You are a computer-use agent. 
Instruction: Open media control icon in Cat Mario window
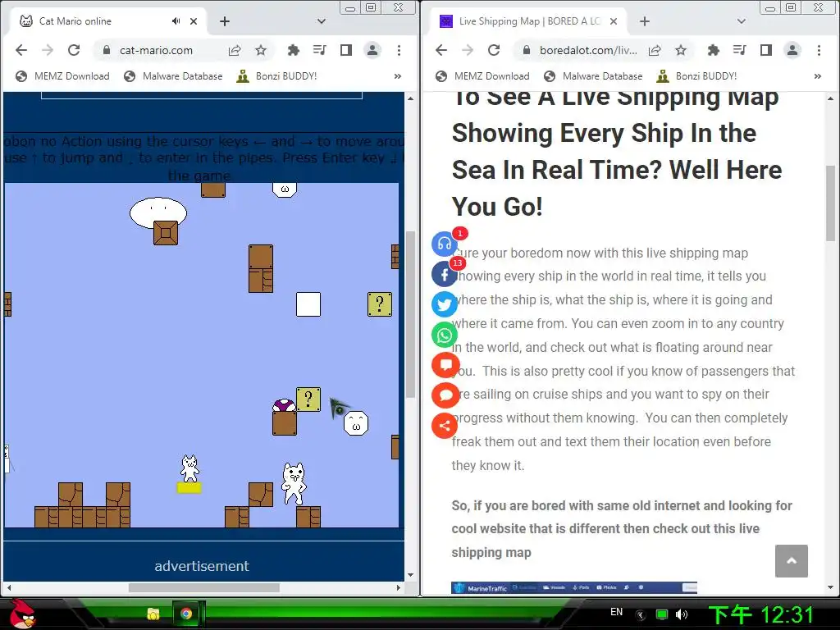[319, 50]
